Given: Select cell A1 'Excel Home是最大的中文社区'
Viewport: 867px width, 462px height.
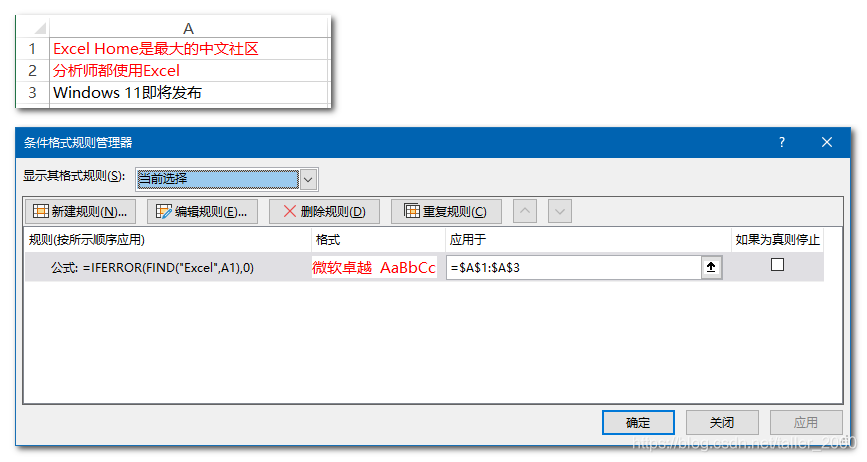Looking at the screenshot, I should tap(190, 49).
